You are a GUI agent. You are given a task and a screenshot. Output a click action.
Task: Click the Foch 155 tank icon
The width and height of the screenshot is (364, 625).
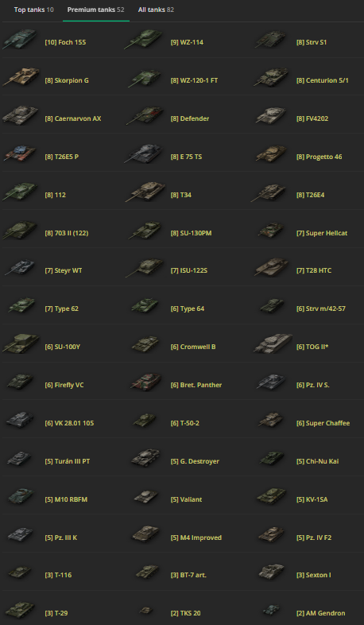[x=20, y=39]
